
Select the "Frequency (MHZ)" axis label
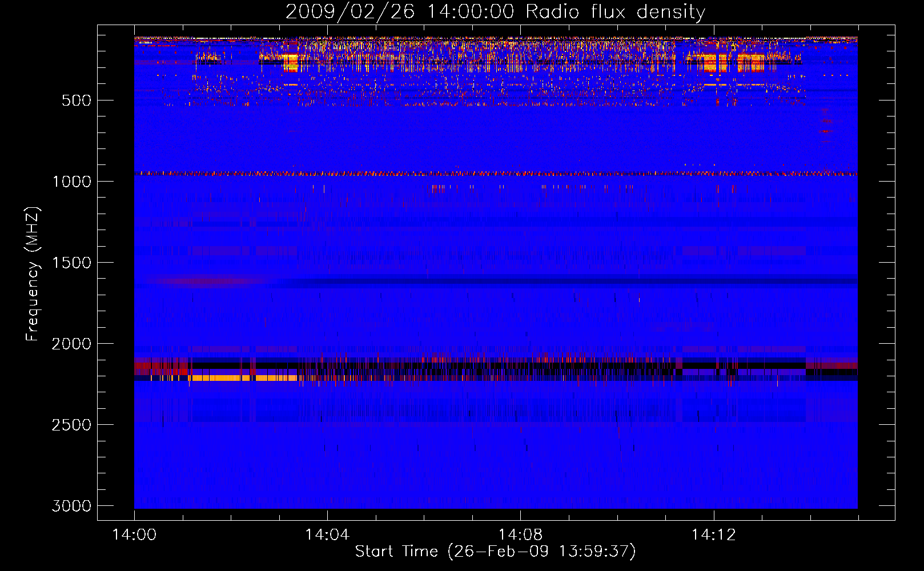(33, 274)
